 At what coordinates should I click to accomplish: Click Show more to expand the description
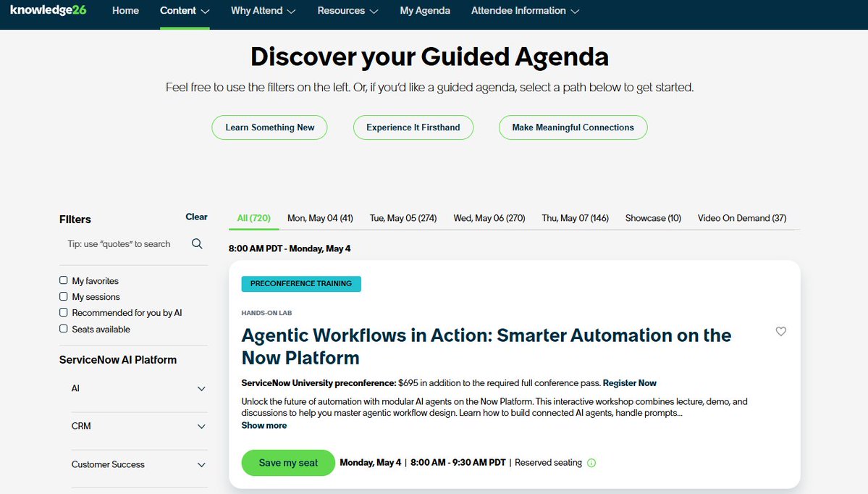[x=264, y=425]
